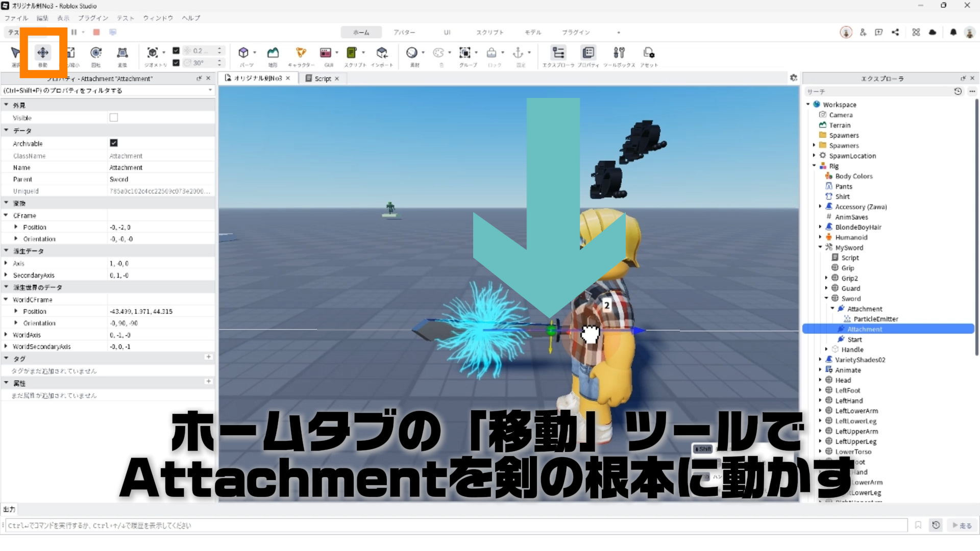Click the Terrain (地形) editor icon

click(x=273, y=53)
